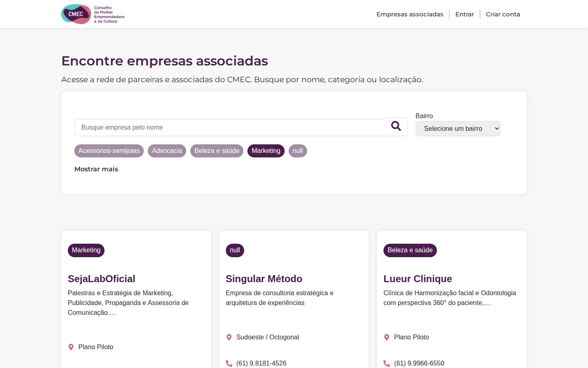Click the Acesse a rede de parceiras subtitle
Image resolution: width=588 pixels, height=368 pixels.
(x=242, y=80)
